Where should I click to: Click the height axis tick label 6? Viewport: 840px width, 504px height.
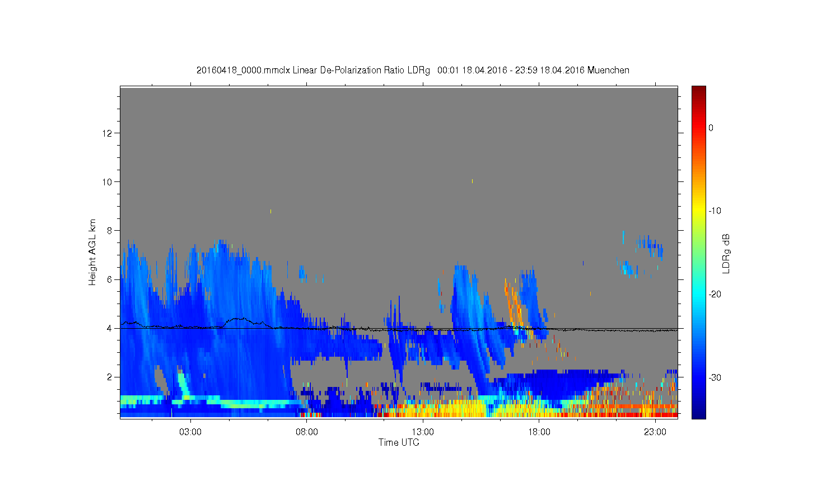(x=110, y=279)
